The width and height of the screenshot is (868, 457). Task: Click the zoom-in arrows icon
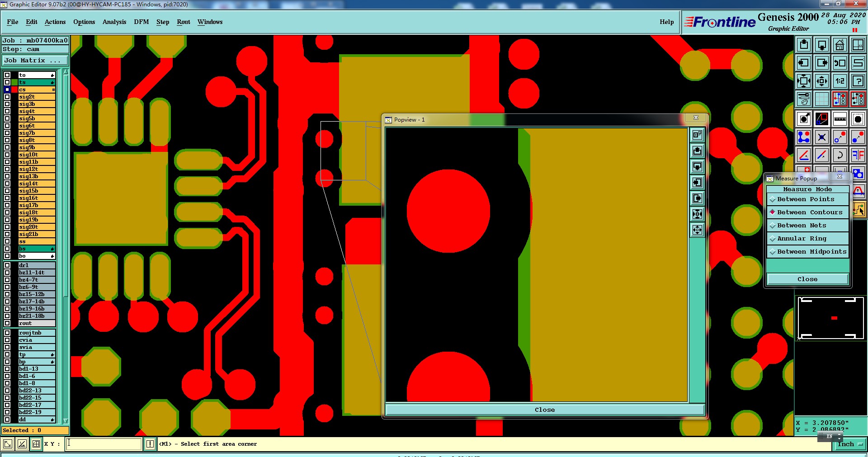coord(804,81)
